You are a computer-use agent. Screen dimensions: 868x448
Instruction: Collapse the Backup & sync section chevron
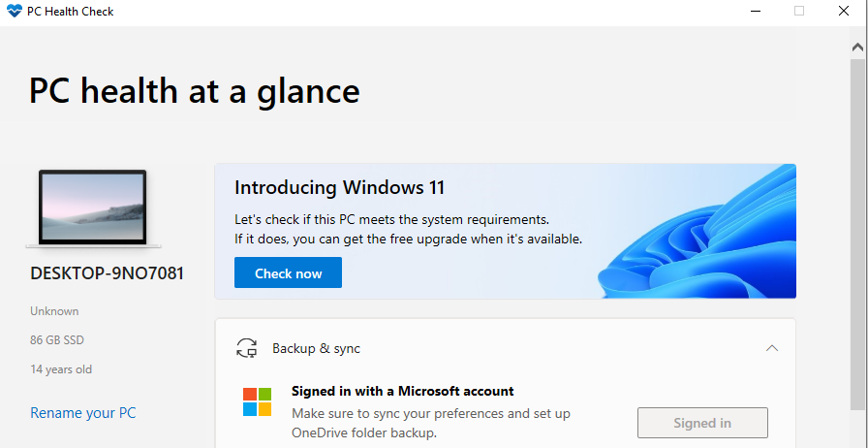click(772, 348)
